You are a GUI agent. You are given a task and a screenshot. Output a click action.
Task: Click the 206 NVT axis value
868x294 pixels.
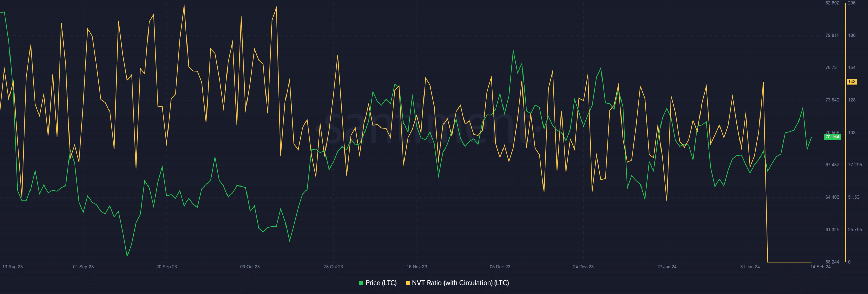[852, 3]
